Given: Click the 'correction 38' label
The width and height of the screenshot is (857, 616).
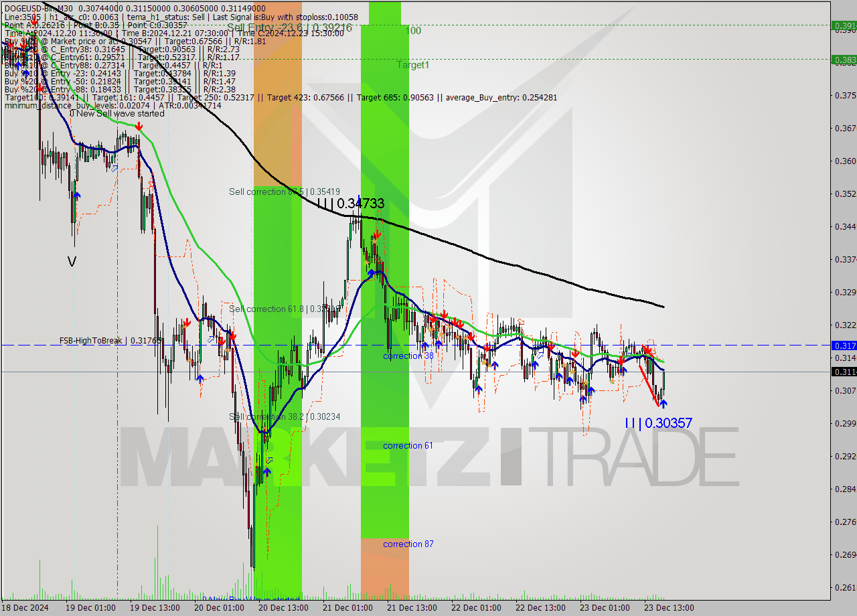Looking at the screenshot, I should pyautogui.click(x=408, y=356).
